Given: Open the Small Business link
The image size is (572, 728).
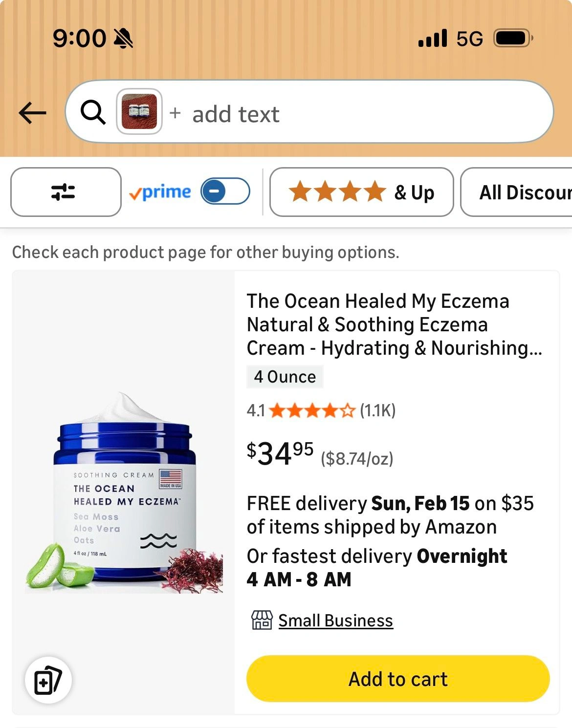Looking at the screenshot, I should point(335,621).
